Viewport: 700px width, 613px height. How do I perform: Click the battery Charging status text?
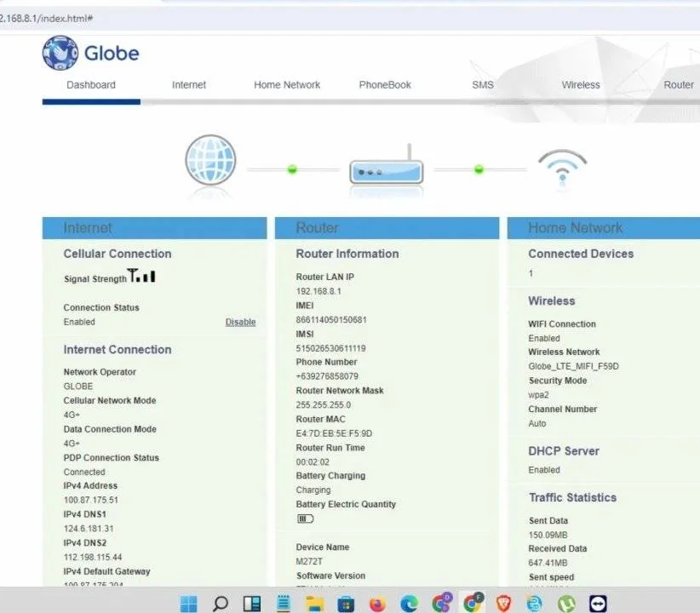tap(313, 490)
